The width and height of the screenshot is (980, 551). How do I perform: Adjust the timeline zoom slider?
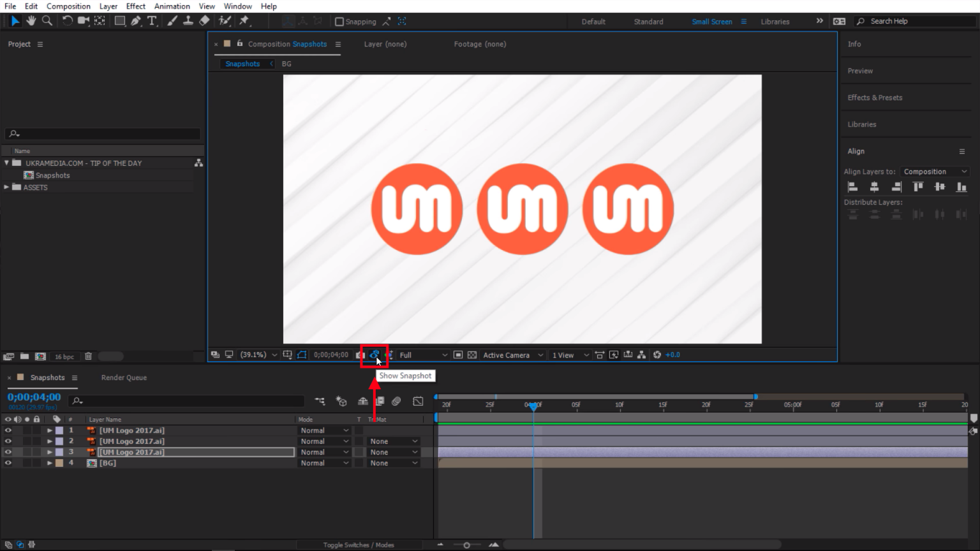[467, 545]
